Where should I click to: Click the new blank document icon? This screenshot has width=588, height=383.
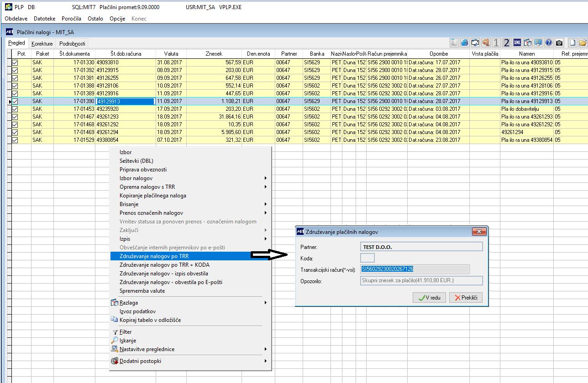coord(572,43)
